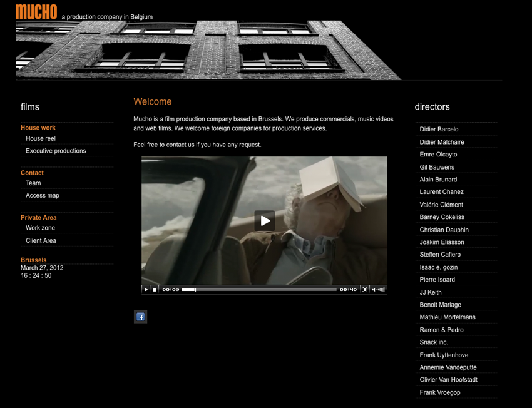Enter the Work zone private area
Image resolution: width=532 pixels, height=408 pixels.
coord(40,228)
